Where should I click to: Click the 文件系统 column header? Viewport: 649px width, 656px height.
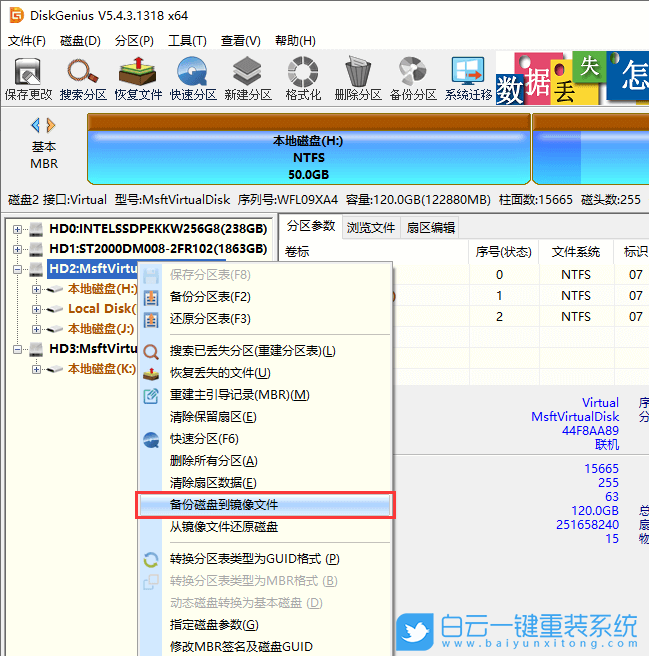[x=576, y=252]
